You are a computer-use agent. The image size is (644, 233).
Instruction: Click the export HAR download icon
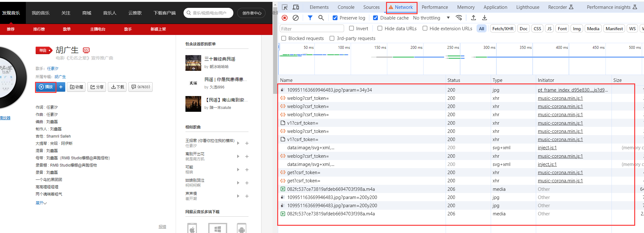tap(485, 18)
